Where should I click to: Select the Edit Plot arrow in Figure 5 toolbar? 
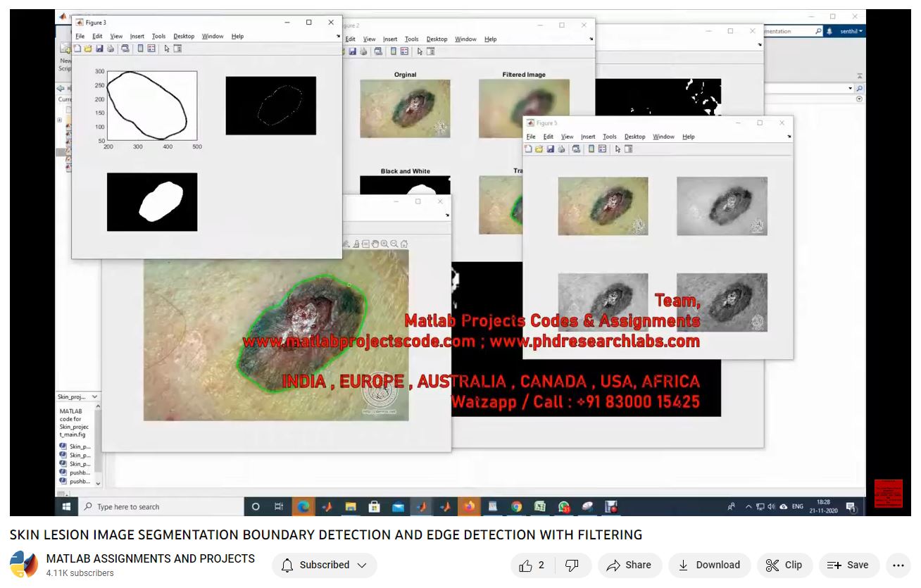click(x=618, y=149)
